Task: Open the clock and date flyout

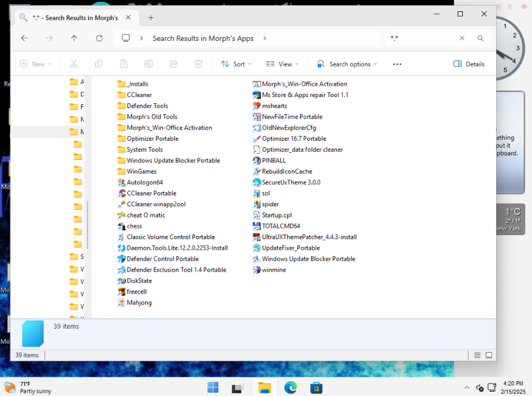Action: click(x=513, y=387)
